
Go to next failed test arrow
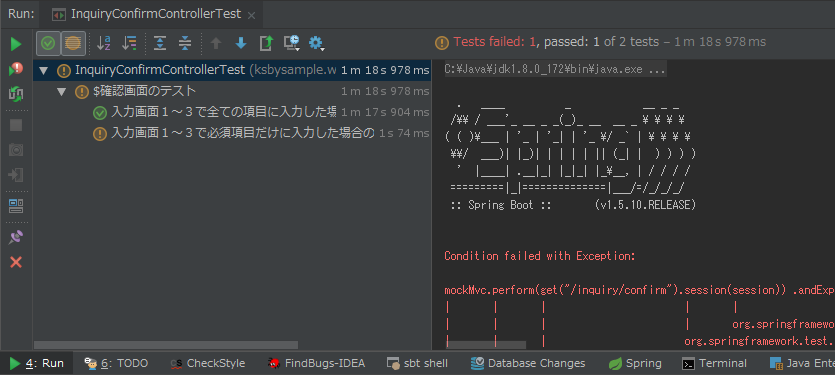pos(241,43)
